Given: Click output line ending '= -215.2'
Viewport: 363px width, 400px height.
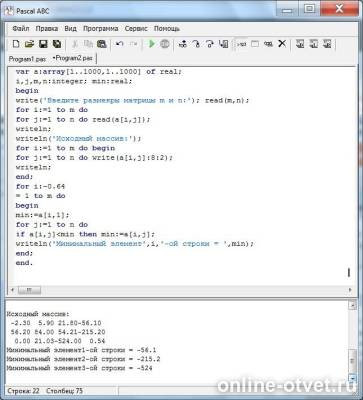Looking at the screenshot, I should 83,359.
